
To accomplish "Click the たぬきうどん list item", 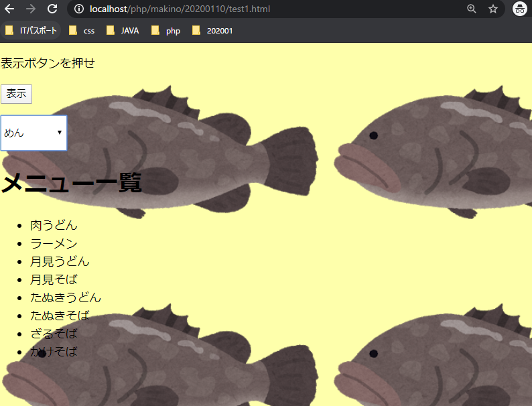I will (x=66, y=297).
